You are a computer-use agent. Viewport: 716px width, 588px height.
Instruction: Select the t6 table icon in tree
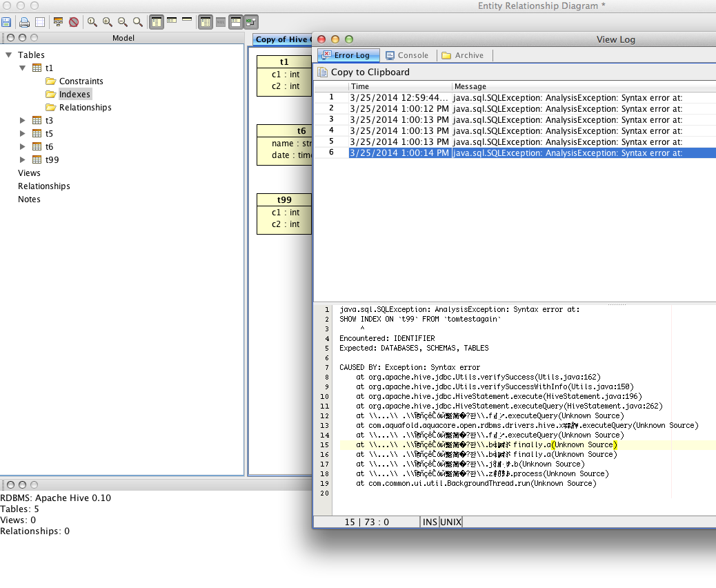coord(37,147)
